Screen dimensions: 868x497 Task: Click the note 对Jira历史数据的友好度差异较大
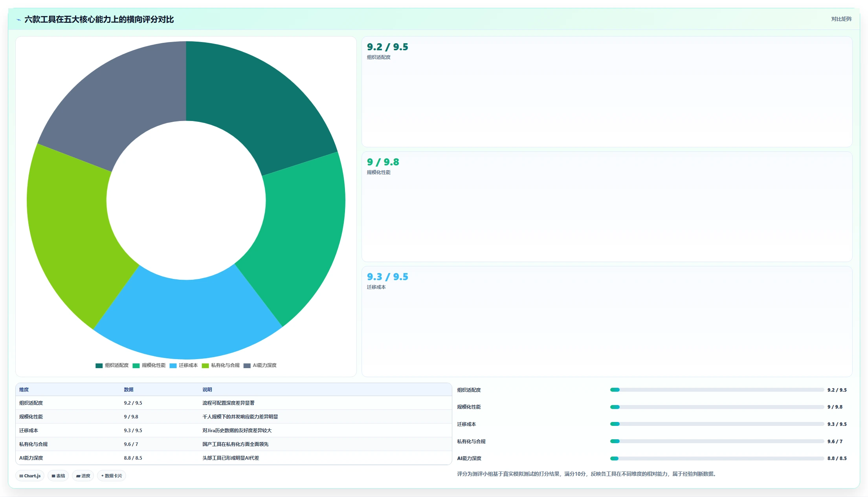(237, 431)
